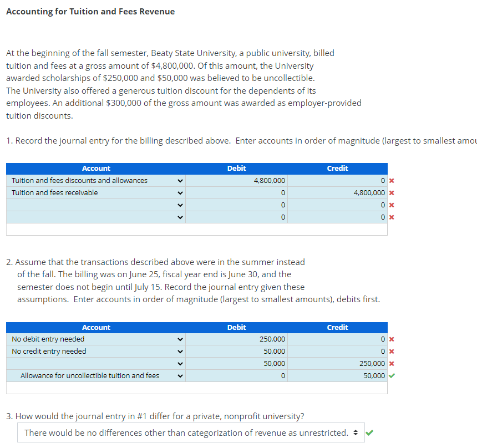Expand the third empty account dropdown in entry 1
Viewport: 477px width, 448px height.
(179, 205)
